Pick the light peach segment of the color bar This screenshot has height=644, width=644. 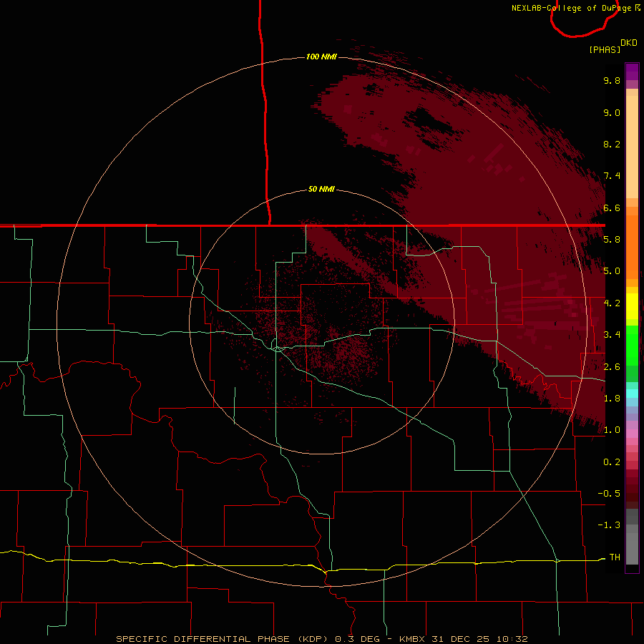[x=632, y=148]
